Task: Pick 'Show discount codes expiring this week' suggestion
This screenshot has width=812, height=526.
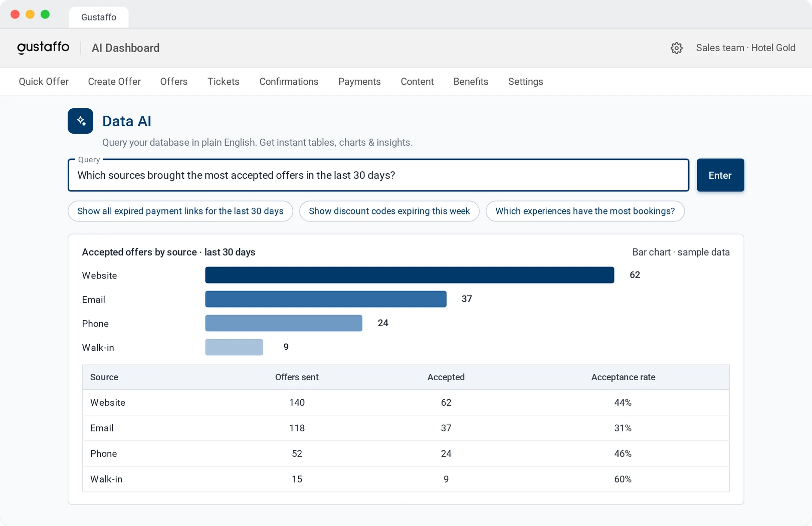Action: (389, 211)
